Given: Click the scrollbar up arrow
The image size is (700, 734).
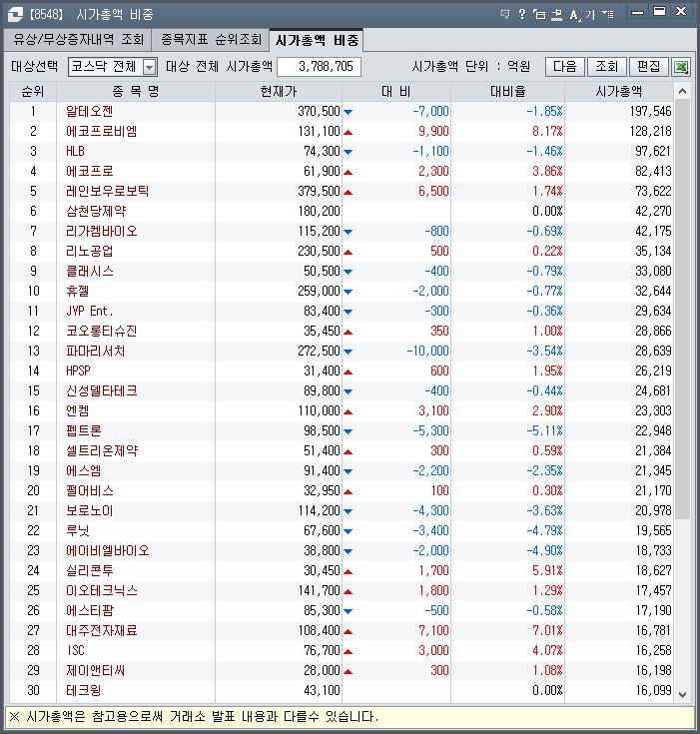Looking at the screenshot, I should click(683, 91).
